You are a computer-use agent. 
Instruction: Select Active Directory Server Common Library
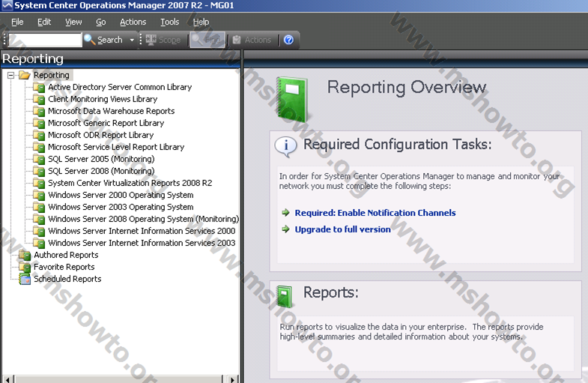tap(120, 87)
